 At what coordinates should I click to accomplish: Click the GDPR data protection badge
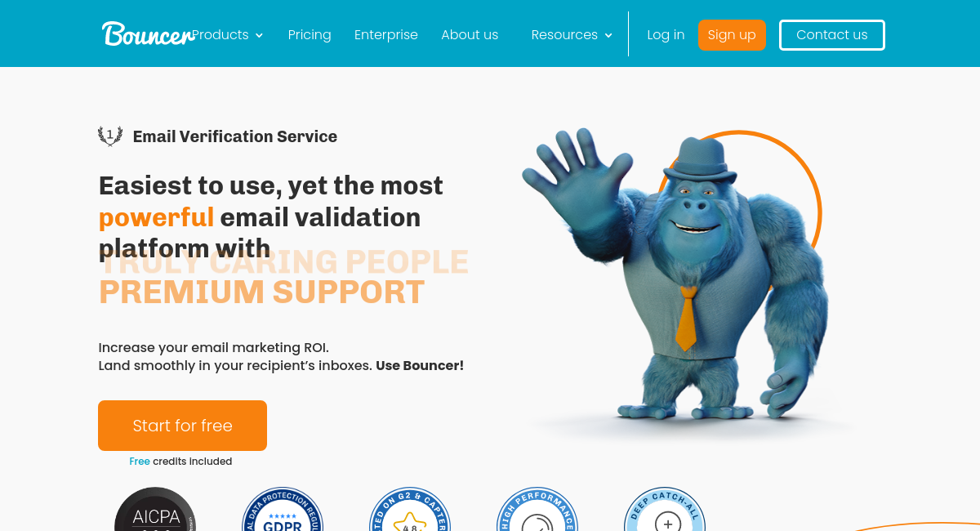pyautogui.click(x=283, y=509)
